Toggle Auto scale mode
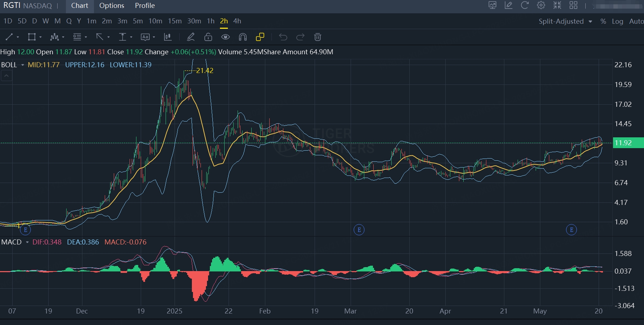This screenshot has width=644, height=325. (636, 21)
